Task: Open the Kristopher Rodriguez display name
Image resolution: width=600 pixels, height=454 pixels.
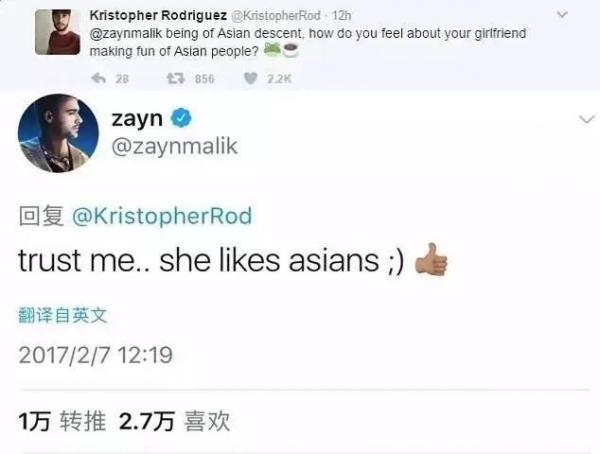Action: pos(158,15)
